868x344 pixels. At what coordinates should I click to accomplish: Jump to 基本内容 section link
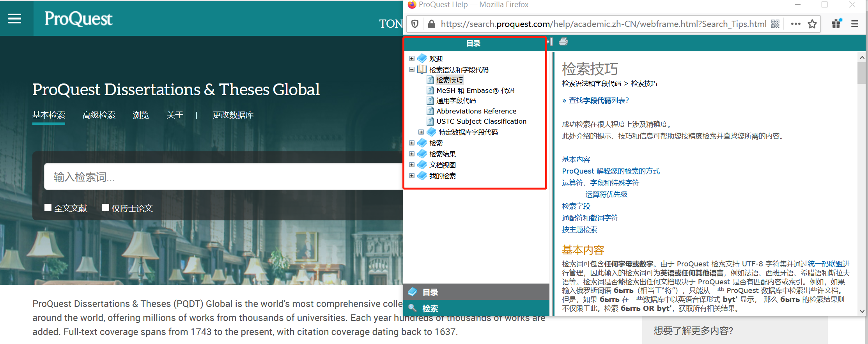click(576, 159)
